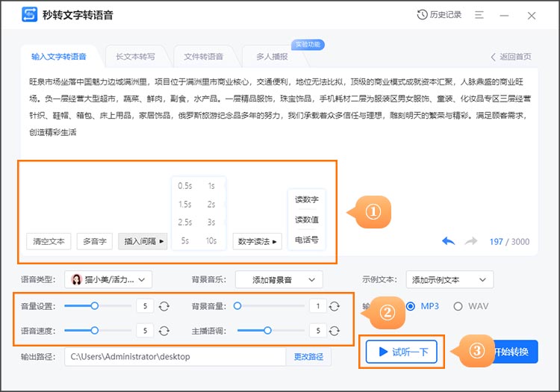Choose 1s interval option
560x392 pixels.
coord(211,186)
